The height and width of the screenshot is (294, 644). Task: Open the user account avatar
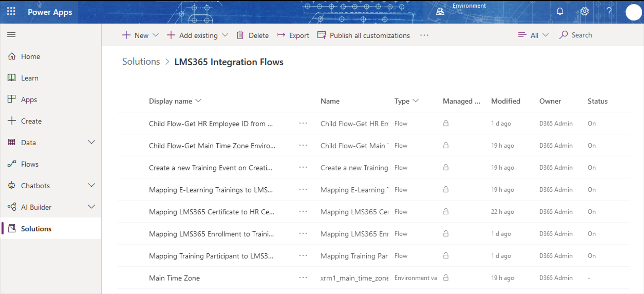point(633,12)
